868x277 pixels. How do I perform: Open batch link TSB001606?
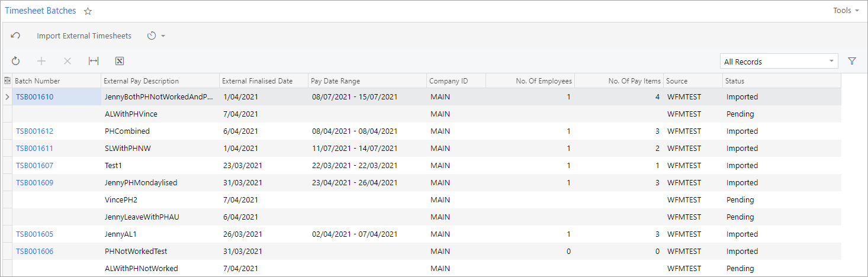[x=34, y=252]
